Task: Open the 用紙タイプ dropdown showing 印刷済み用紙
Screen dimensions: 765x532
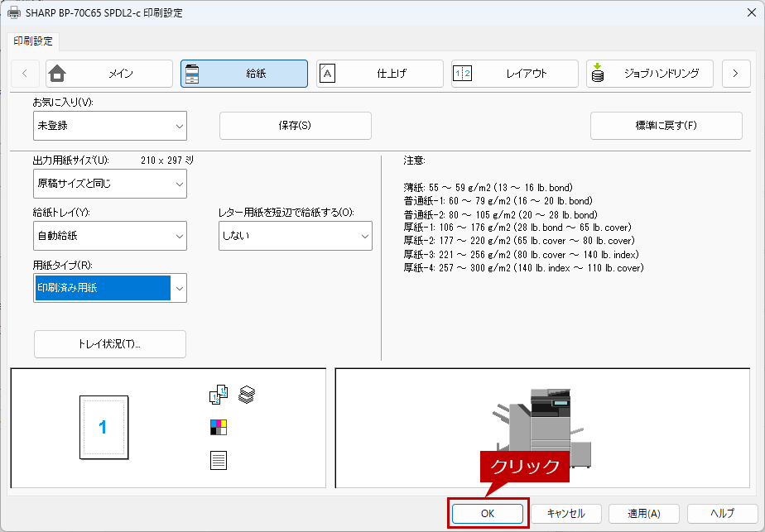Action: tap(110, 288)
